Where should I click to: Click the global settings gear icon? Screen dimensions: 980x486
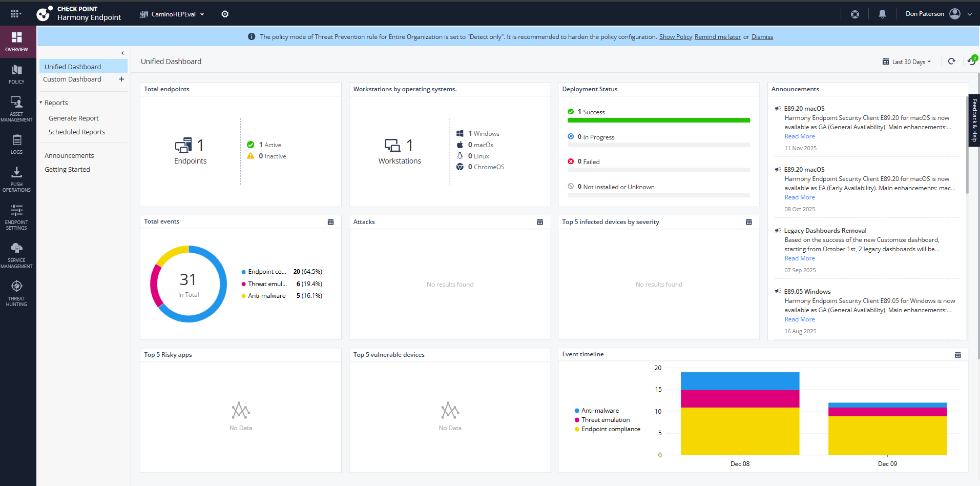click(x=225, y=14)
